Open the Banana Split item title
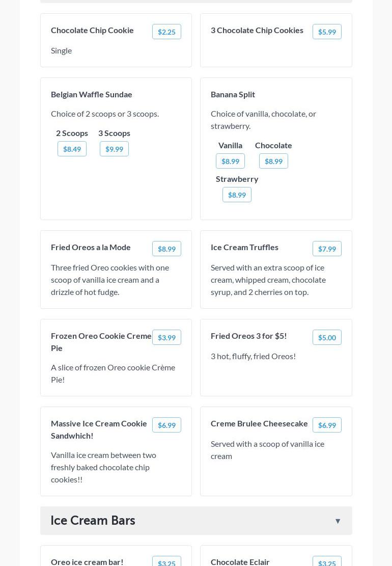 click(x=233, y=94)
